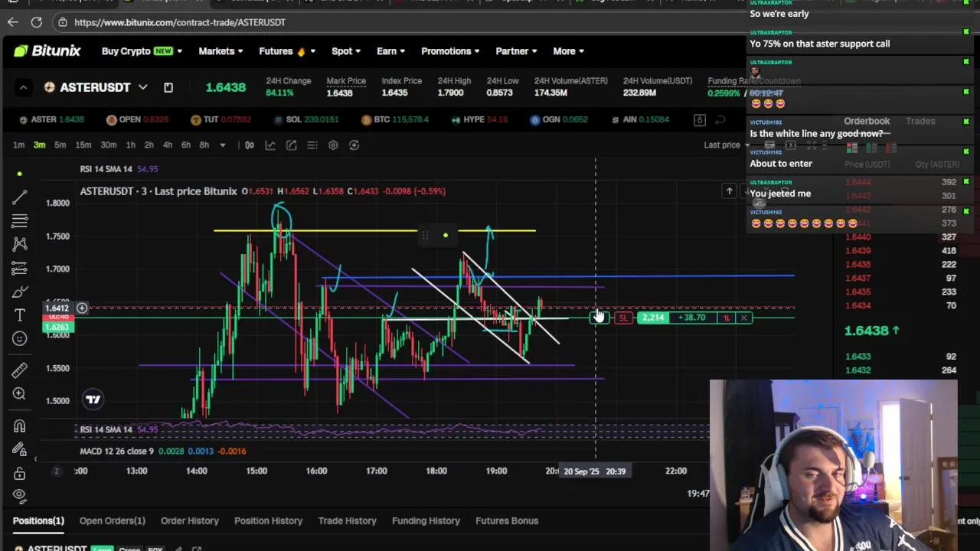Select the XABCD pattern tool
The width and height of the screenshot is (980, 551).
tap(20, 244)
